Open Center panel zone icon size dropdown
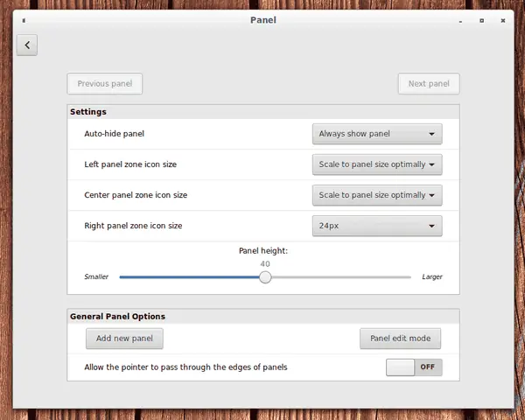 [377, 195]
